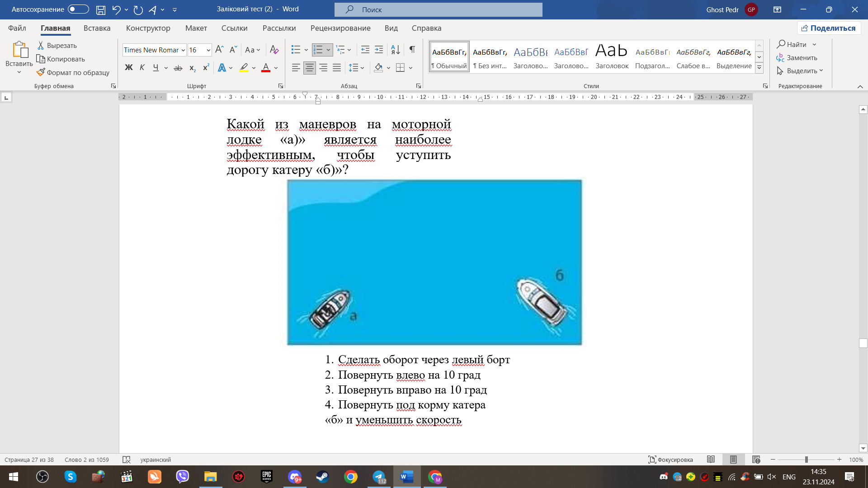Increase paragraph indent
The width and height of the screenshot is (868, 488).
379,50
